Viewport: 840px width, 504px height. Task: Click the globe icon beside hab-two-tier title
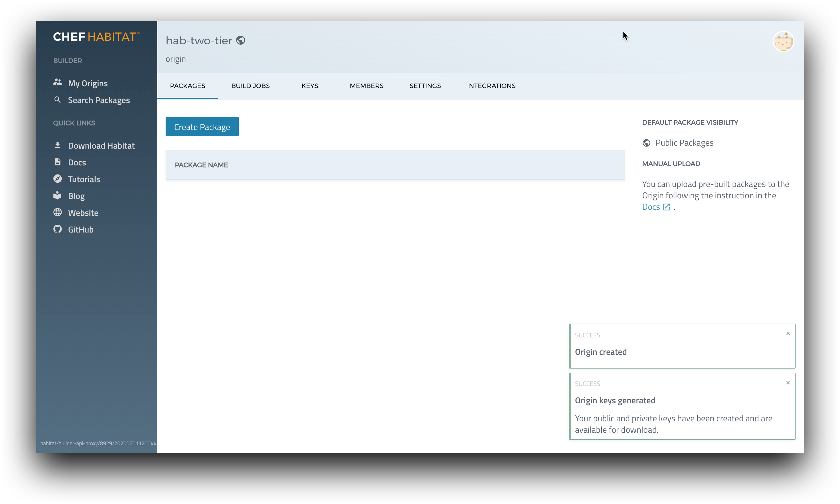pyautogui.click(x=241, y=40)
